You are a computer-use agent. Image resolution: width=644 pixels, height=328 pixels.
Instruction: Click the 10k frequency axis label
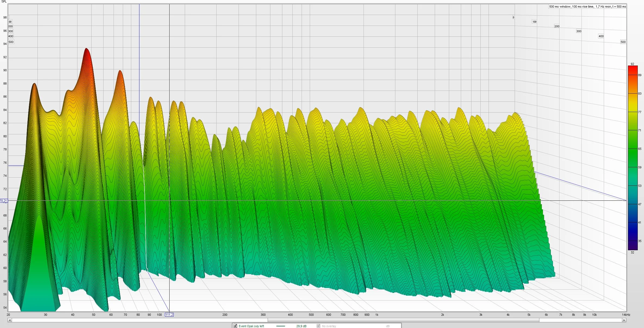coord(594,315)
